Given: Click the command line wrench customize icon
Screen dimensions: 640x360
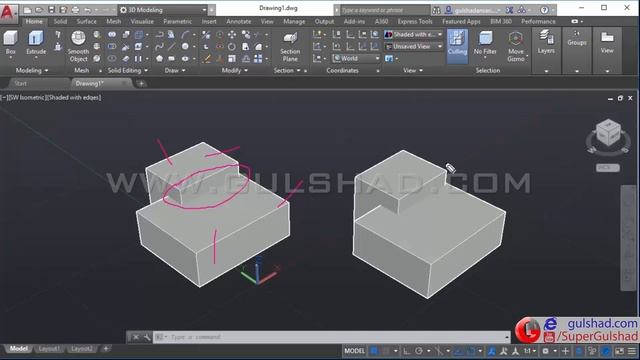Looking at the screenshot, I should (146, 337).
